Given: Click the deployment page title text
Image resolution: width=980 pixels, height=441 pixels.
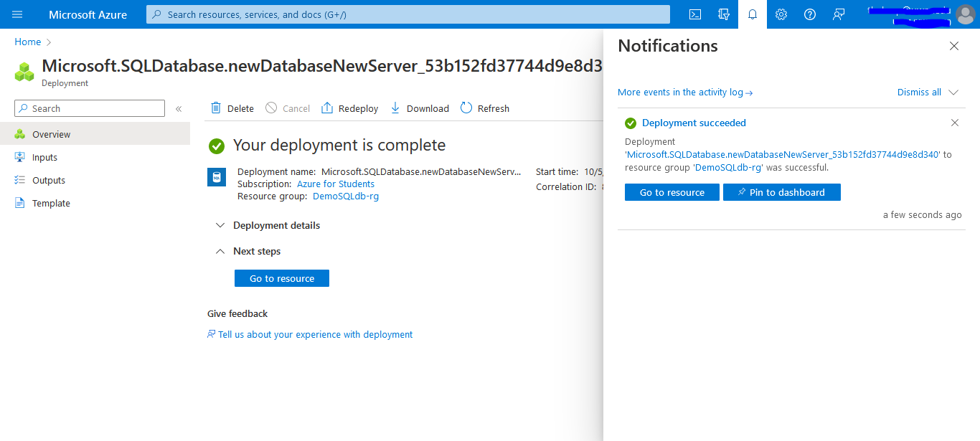Looking at the screenshot, I should tap(322, 66).
